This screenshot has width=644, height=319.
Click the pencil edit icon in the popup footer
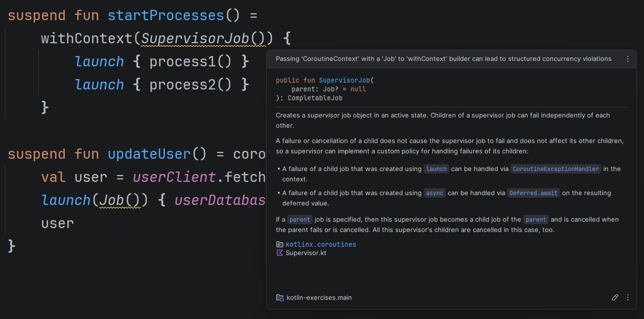coord(615,297)
